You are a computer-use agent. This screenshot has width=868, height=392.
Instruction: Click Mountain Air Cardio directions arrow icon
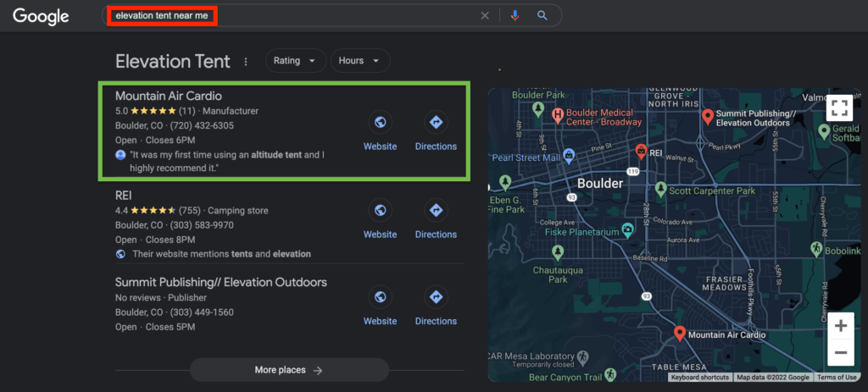click(x=437, y=122)
